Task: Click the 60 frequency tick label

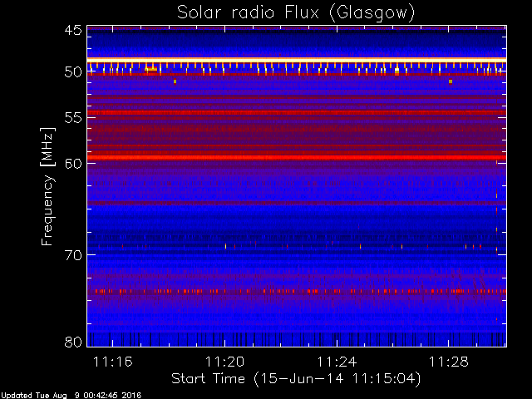Action: click(x=73, y=164)
